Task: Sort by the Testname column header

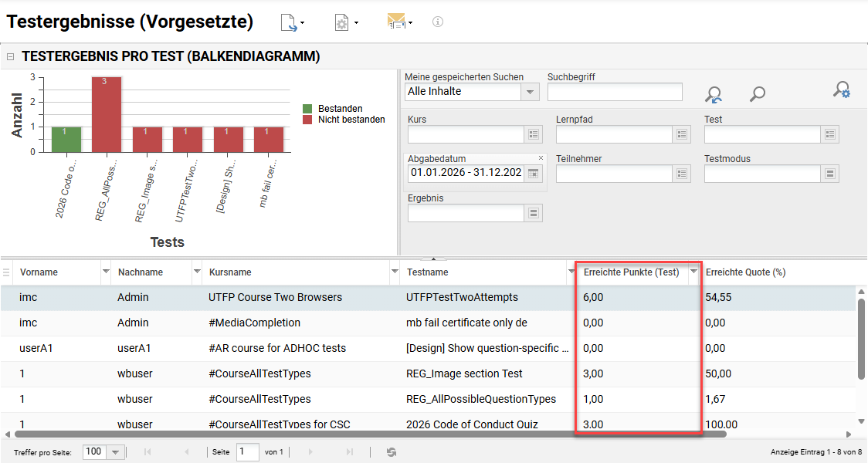Action: click(x=427, y=272)
